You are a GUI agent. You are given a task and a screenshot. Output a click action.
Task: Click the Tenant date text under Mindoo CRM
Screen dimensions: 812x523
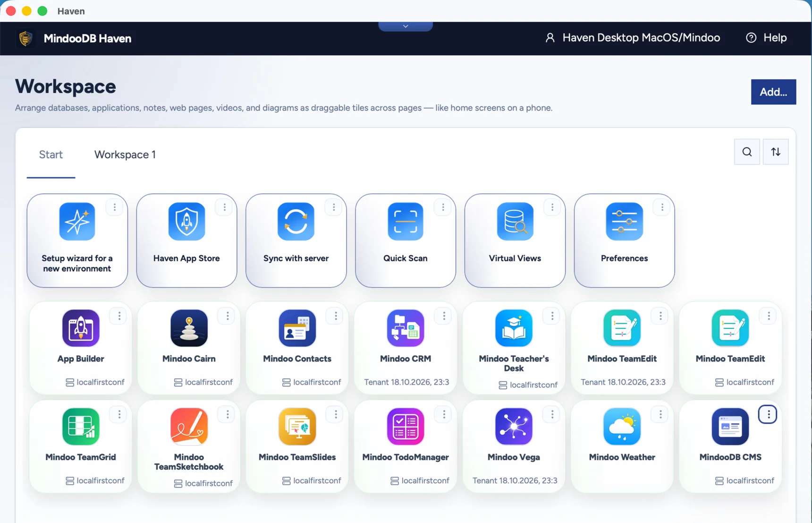click(x=406, y=382)
